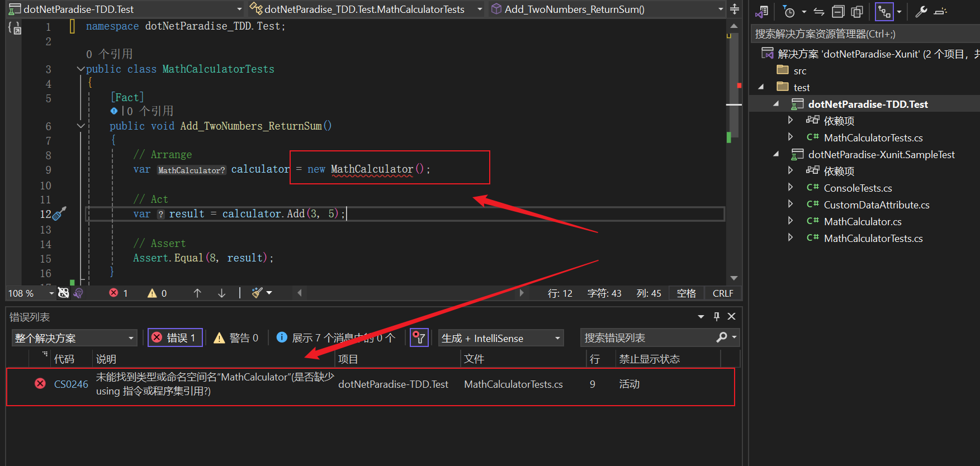
Task: Click the code cleanup broom icon
Action: (257, 293)
